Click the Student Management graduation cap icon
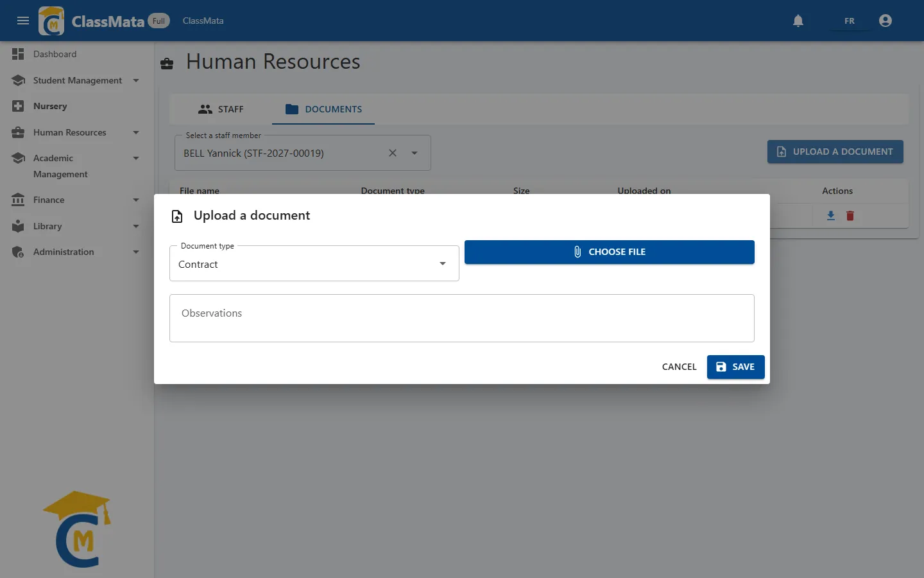 18,80
